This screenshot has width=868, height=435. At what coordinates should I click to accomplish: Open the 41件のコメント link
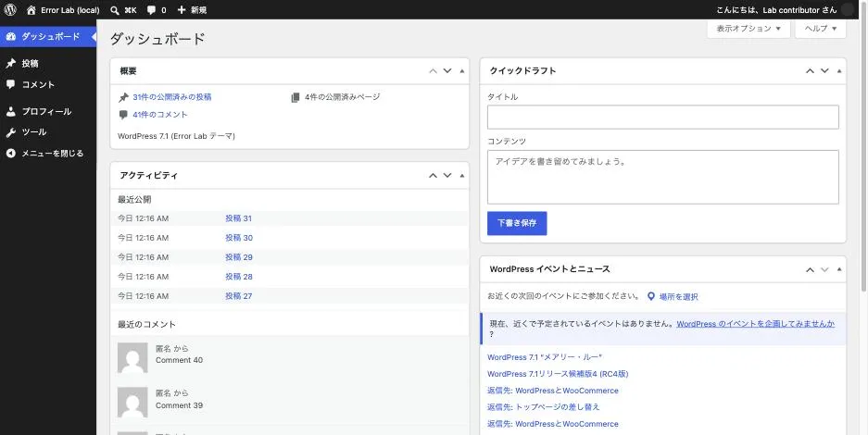160,115
